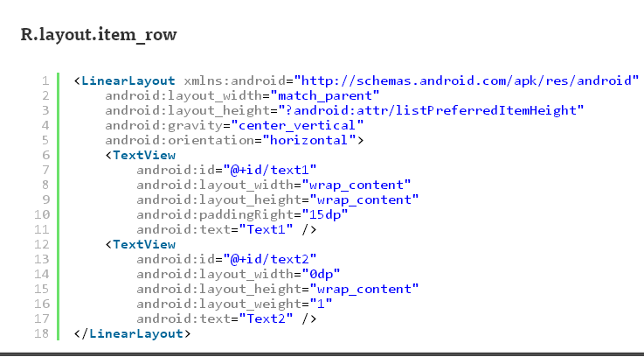Click the android:orientation attribute name
This screenshot has width=644, height=357.
[x=179, y=140]
